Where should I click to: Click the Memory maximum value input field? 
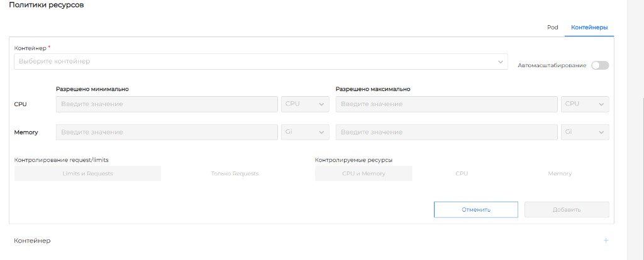point(447,132)
